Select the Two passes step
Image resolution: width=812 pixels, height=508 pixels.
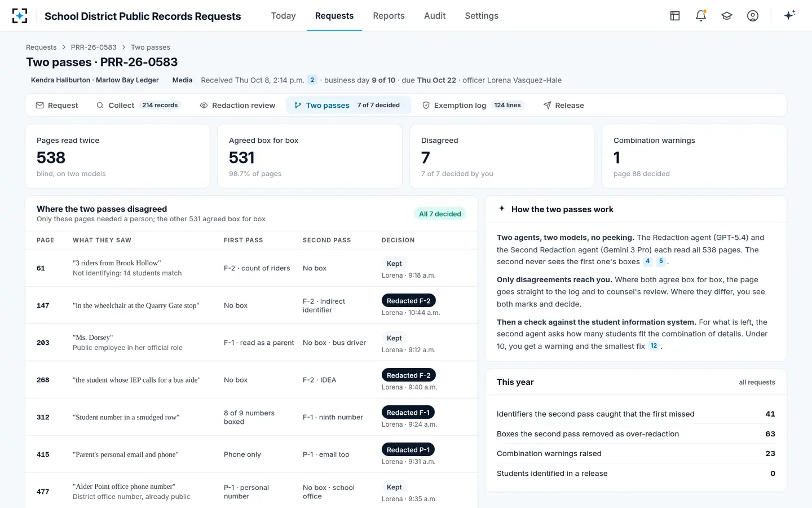click(x=348, y=106)
